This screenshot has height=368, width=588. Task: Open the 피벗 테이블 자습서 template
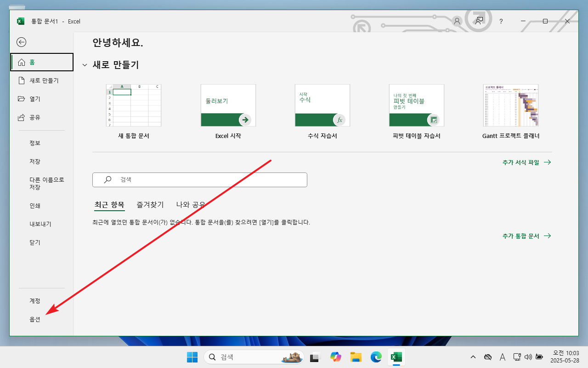pyautogui.click(x=417, y=105)
